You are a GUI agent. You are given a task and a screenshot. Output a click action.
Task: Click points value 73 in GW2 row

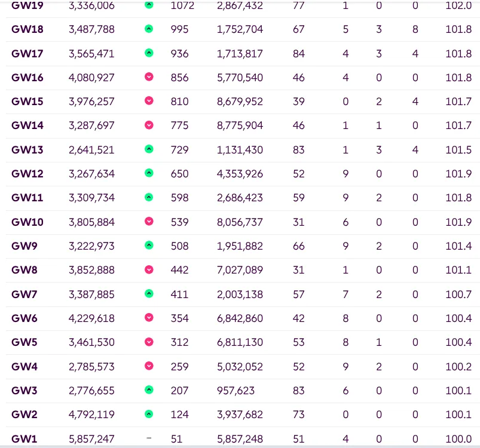pos(299,415)
